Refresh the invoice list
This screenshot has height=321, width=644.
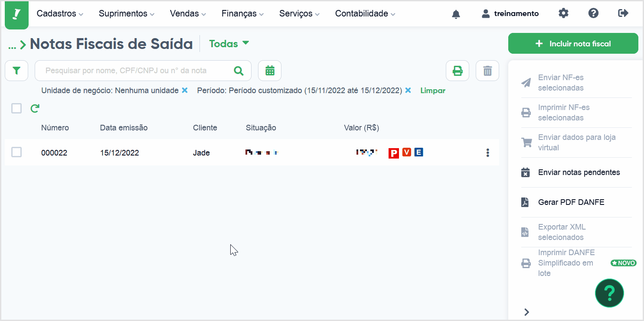point(35,108)
